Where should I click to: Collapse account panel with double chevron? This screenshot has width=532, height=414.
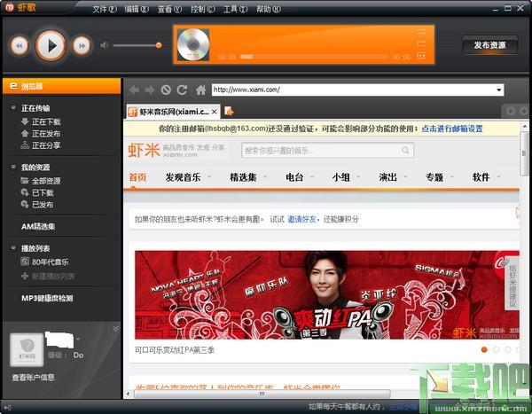(115, 329)
